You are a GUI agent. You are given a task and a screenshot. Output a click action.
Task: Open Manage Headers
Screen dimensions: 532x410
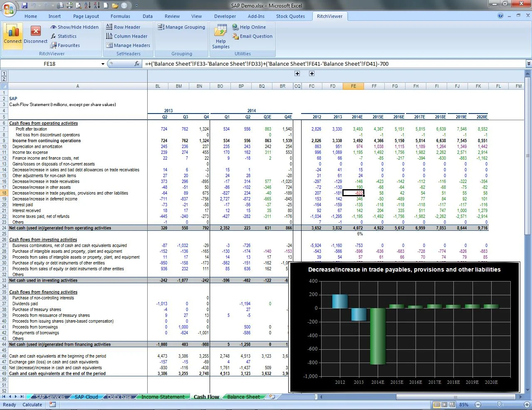click(x=128, y=45)
